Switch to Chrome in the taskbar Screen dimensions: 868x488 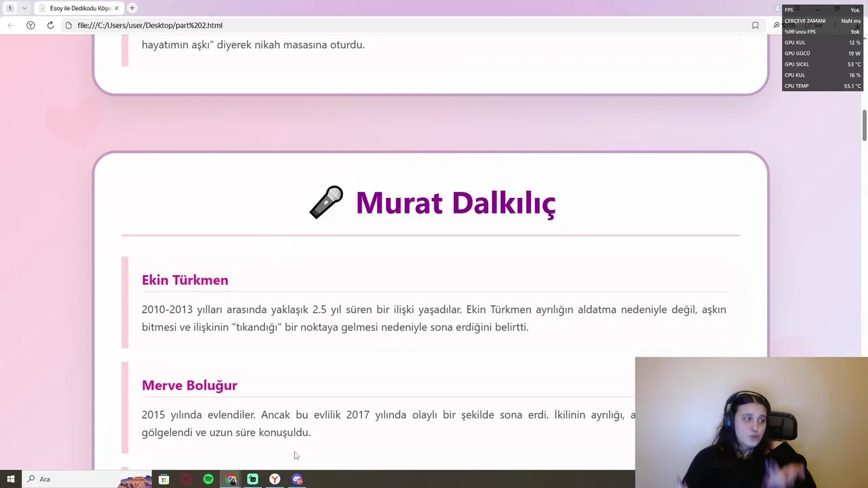click(x=231, y=479)
